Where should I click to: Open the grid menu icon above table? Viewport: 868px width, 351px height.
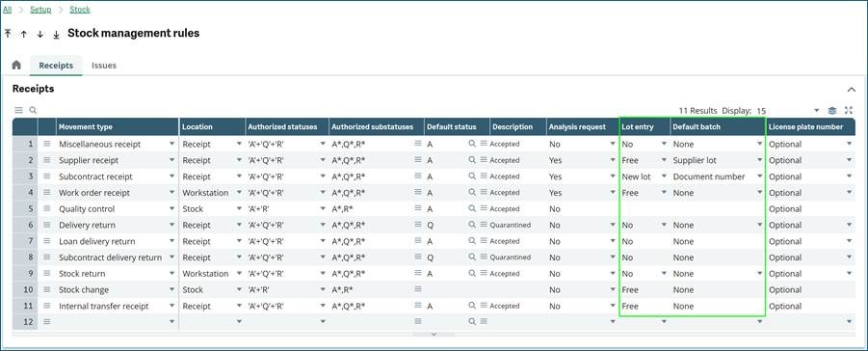[19, 110]
